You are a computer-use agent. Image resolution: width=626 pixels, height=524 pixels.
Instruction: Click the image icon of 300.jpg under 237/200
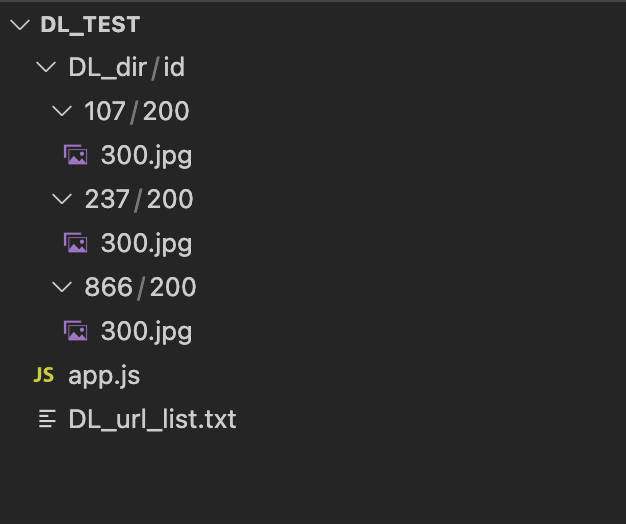coord(75,243)
